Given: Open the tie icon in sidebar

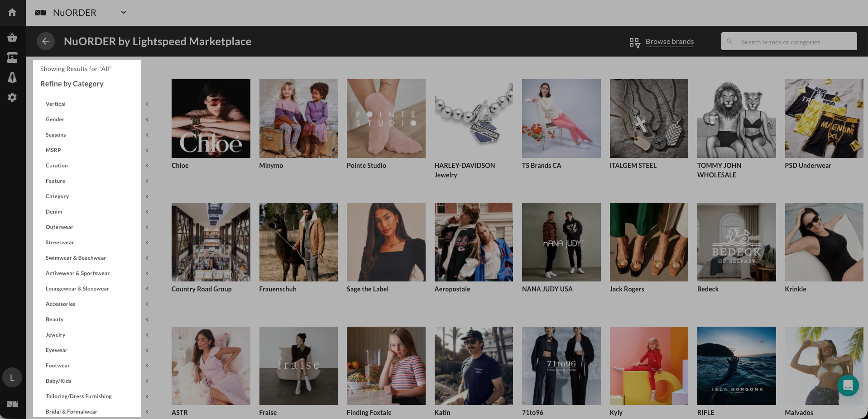Looking at the screenshot, I should click(x=12, y=77).
